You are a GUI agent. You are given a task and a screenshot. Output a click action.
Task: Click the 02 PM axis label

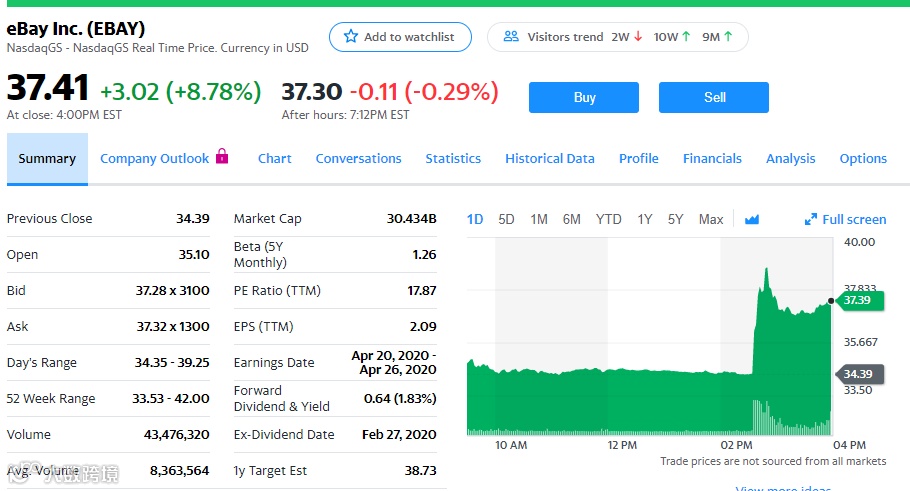coord(736,445)
